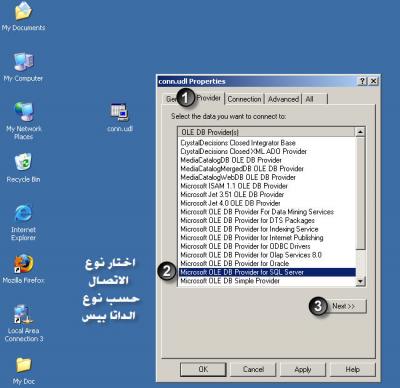Select Provider for SQL Server row
The width and height of the screenshot is (400, 388).
pos(267,272)
